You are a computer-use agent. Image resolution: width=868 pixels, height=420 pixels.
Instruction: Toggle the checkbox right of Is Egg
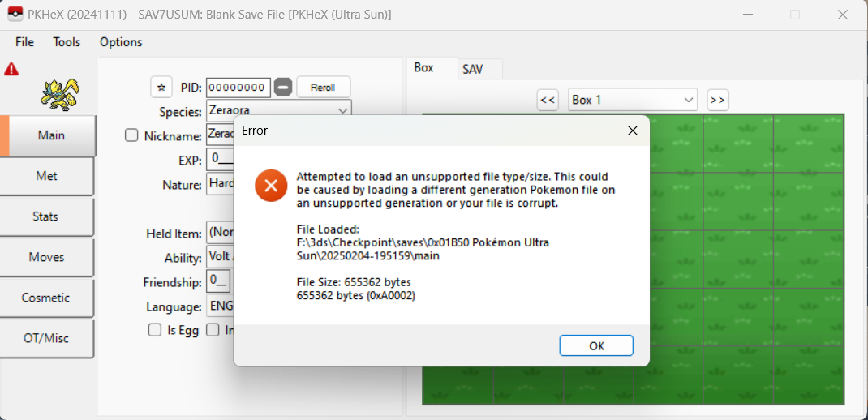pos(213,330)
